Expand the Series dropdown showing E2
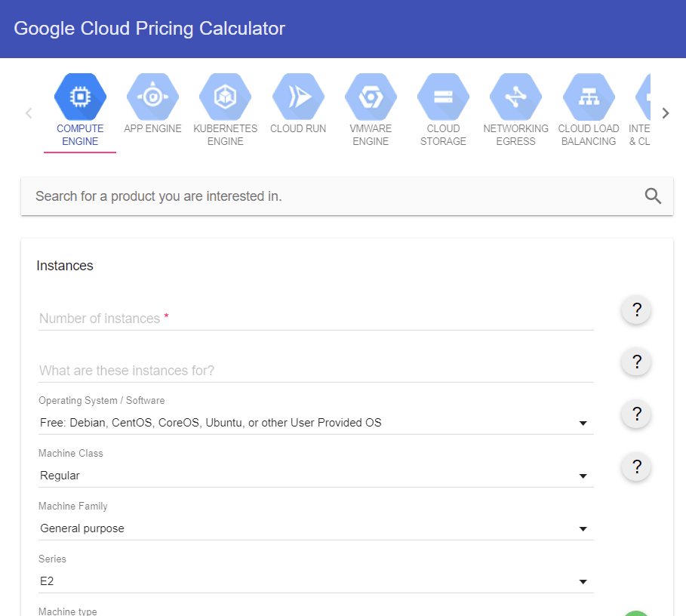The width and height of the screenshot is (686, 616). coord(316,582)
